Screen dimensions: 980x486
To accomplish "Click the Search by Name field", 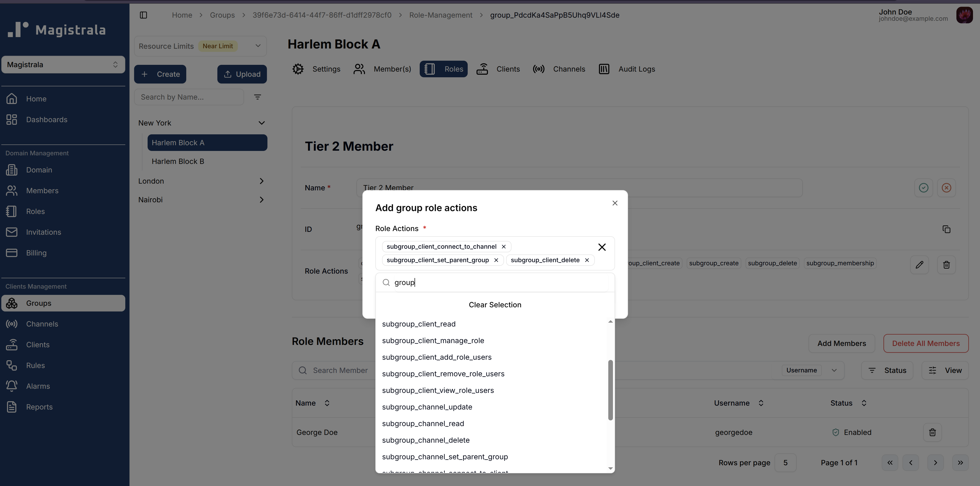I will pyautogui.click(x=189, y=97).
